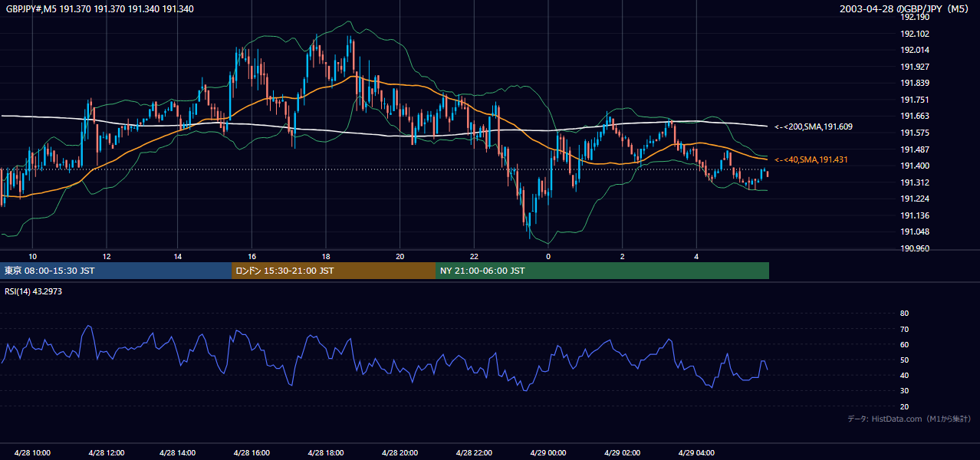Screen dimensions: 980x460
Task: Click RSI scale value 60
Action: coord(904,344)
